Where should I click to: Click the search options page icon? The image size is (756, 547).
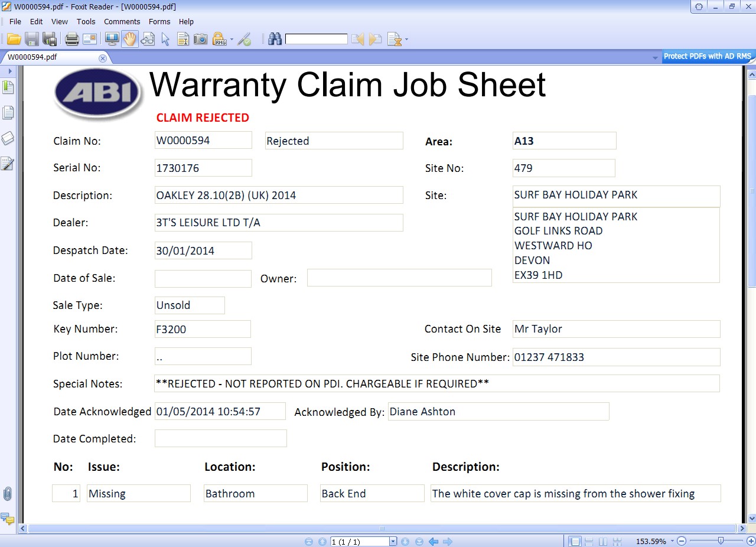pos(394,40)
